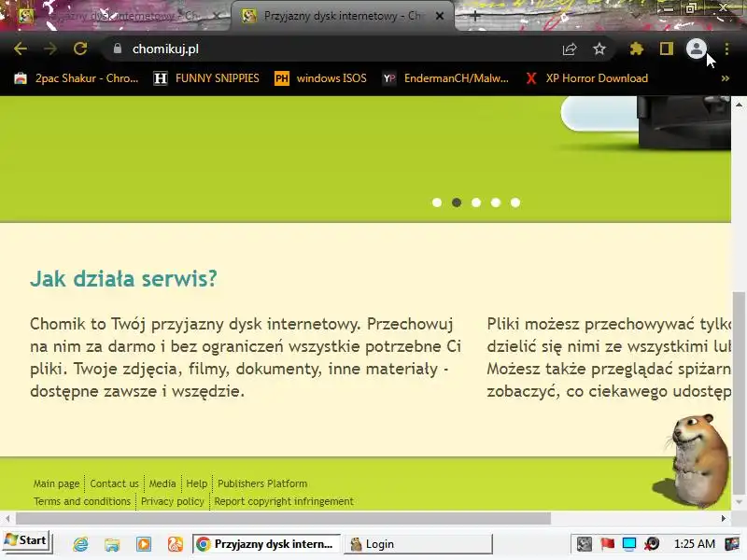Activate the Przyjazny dysk intern... taskbar button

click(x=266, y=544)
